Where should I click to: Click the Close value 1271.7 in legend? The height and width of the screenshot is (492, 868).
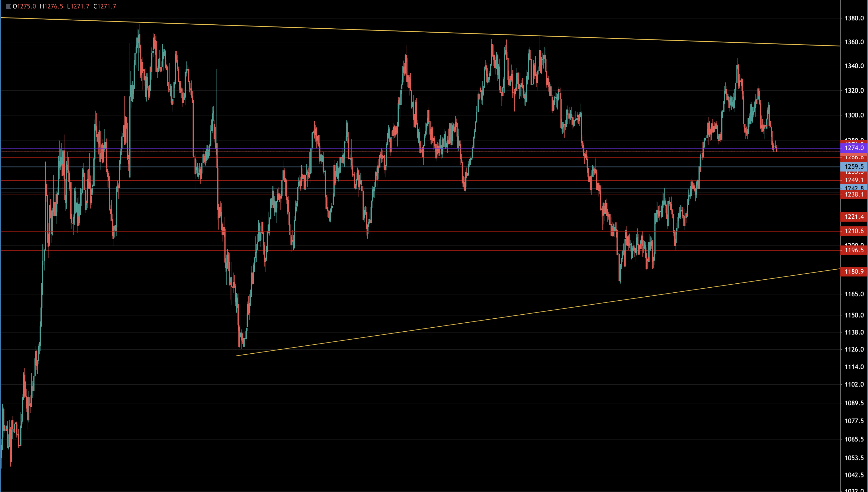pyautogui.click(x=107, y=6)
